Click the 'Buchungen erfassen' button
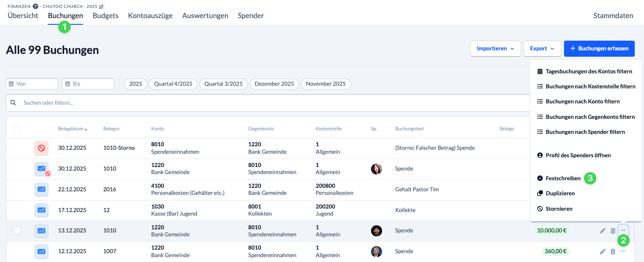Viewport: 644px width, 262px height. (599, 49)
